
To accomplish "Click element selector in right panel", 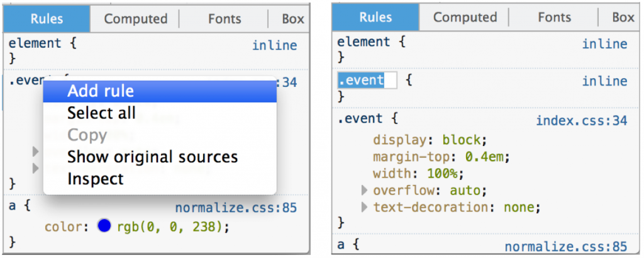I will coord(364,42).
